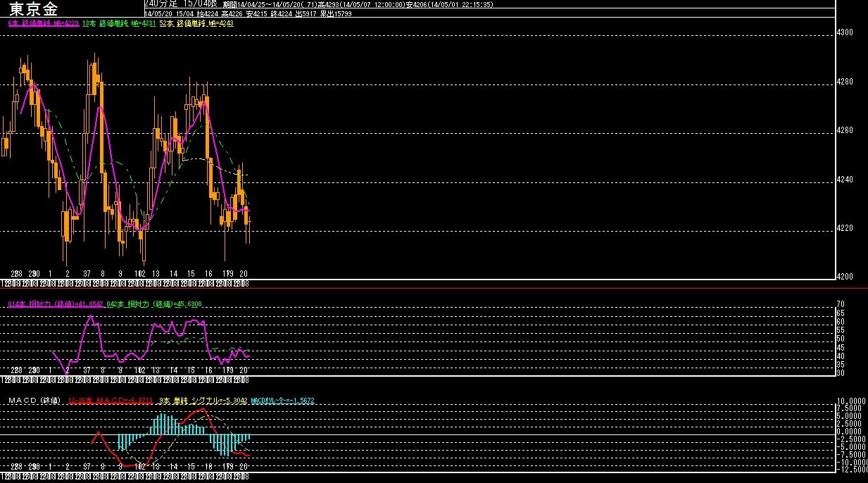This screenshot has height=483, width=868.
Task: Click the 東京金 chart title
Action: coord(34,8)
